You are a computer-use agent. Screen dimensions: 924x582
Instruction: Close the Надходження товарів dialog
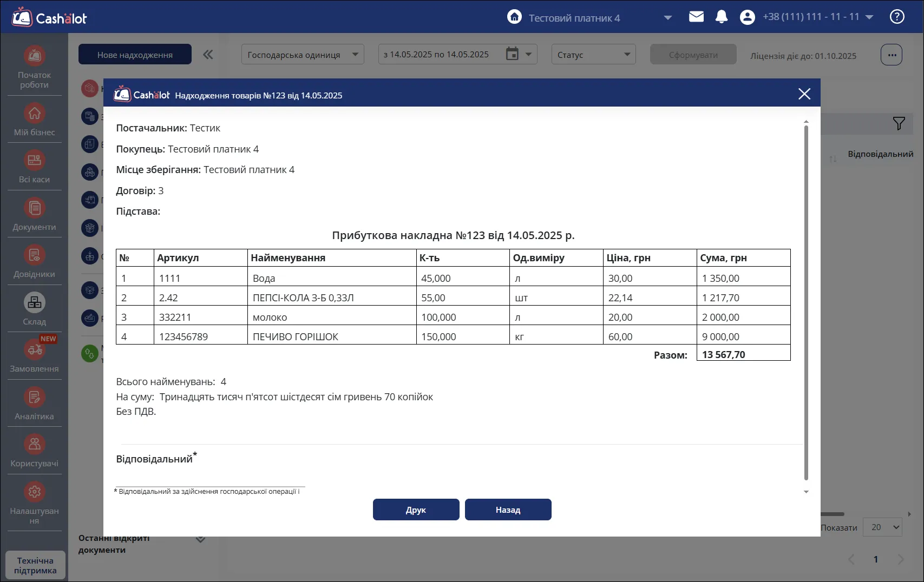click(x=804, y=94)
